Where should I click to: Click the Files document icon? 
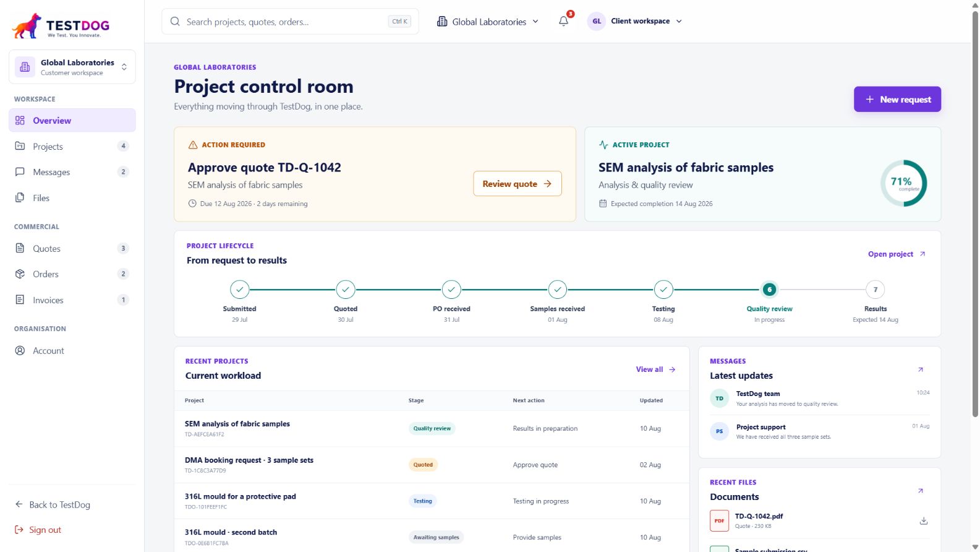(20, 197)
